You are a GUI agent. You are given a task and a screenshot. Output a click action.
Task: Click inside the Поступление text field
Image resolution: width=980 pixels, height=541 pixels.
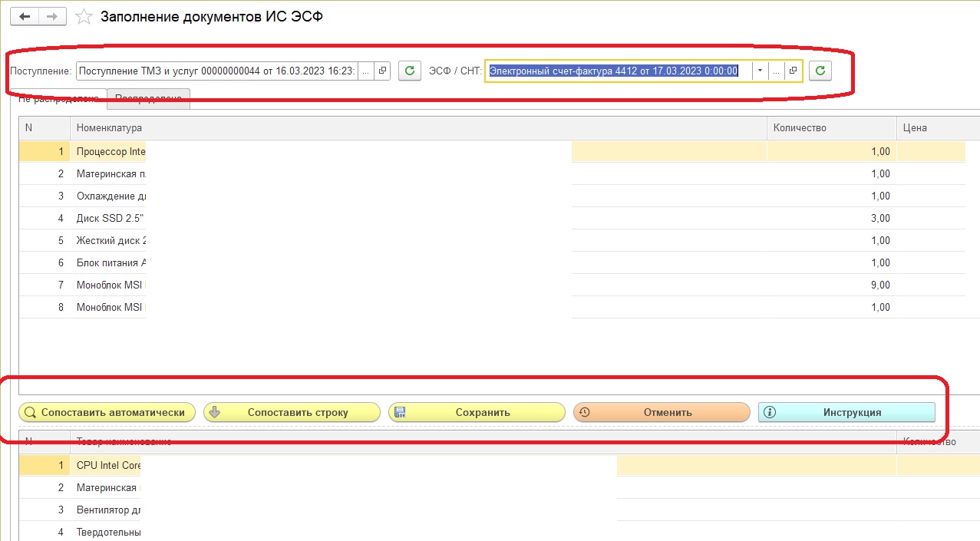coord(216,71)
